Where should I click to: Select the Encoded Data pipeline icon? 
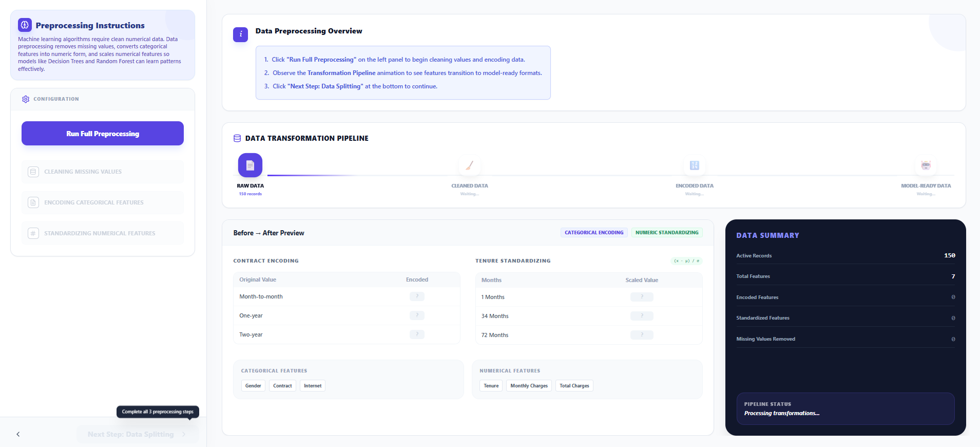(x=694, y=165)
